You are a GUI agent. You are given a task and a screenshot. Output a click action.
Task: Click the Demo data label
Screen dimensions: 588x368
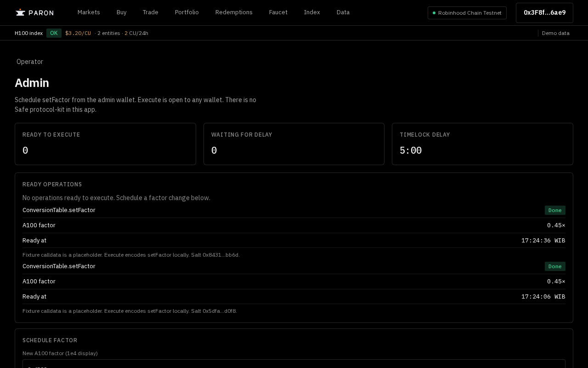click(556, 33)
